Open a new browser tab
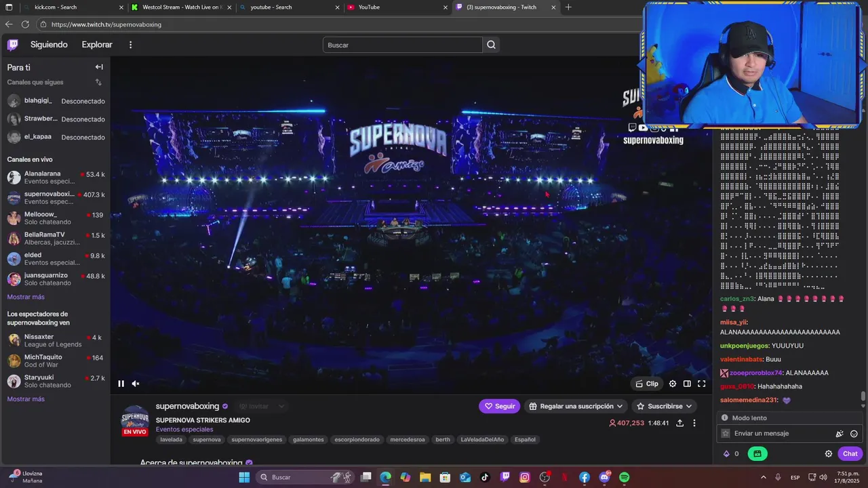This screenshot has height=488, width=868. tap(568, 7)
